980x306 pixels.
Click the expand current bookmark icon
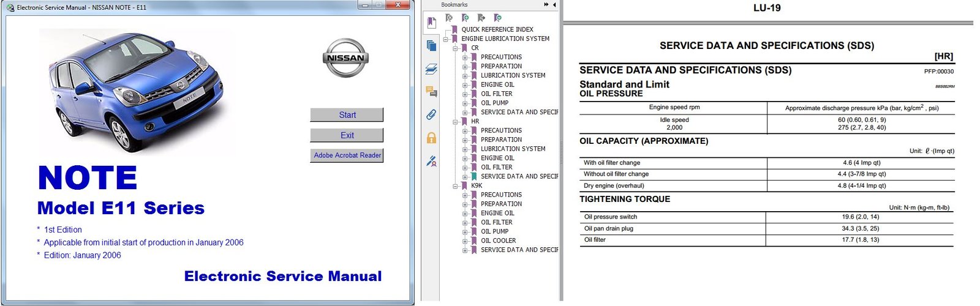(481, 18)
